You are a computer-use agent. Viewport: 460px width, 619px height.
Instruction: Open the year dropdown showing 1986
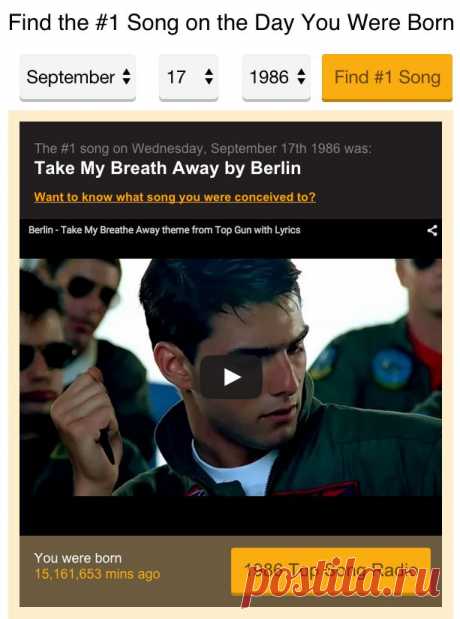276,77
